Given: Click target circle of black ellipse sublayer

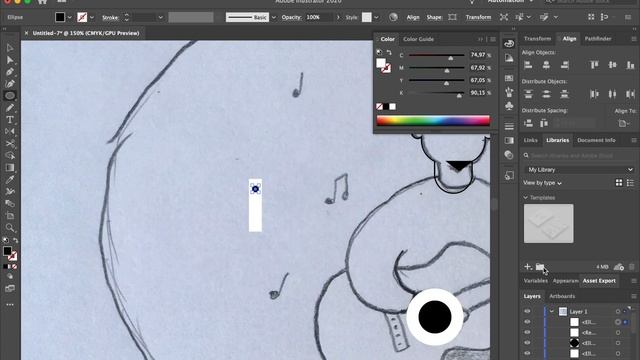Looking at the screenshot, I should click(x=618, y=343).
